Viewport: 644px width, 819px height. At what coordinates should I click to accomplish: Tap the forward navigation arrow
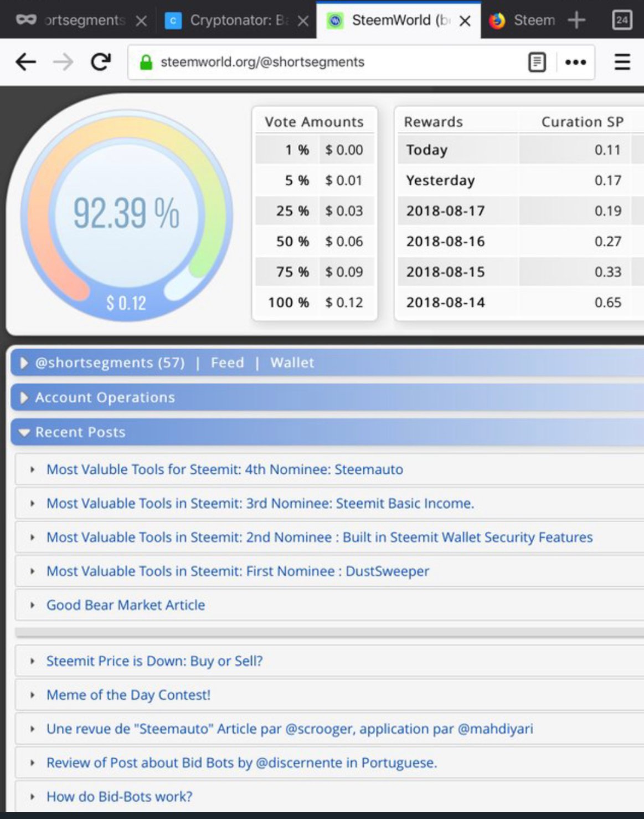[63, 62]
